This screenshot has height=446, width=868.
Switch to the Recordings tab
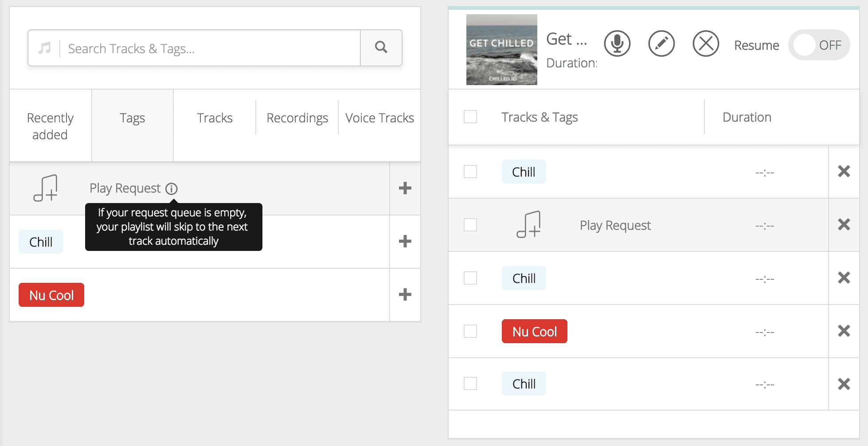[x=297, y=117]
